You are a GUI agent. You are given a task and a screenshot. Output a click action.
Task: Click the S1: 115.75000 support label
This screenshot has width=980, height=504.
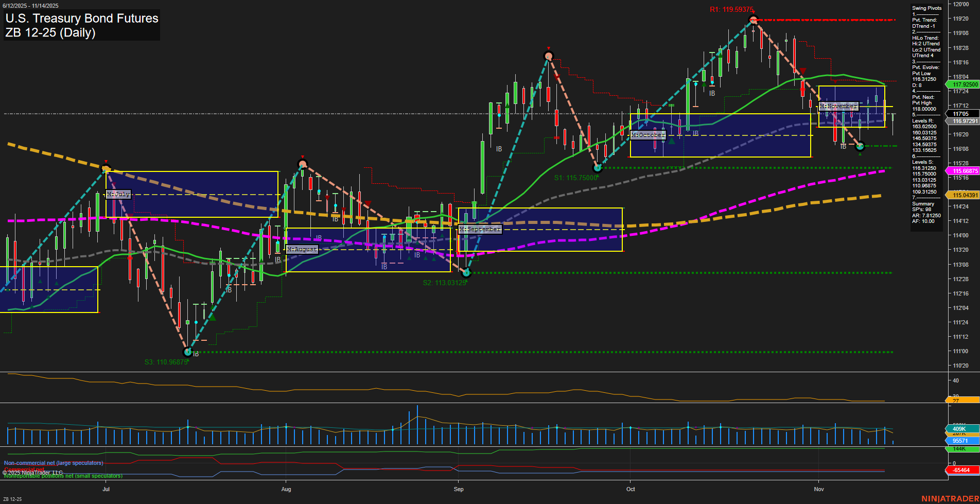tap(575, 177)
